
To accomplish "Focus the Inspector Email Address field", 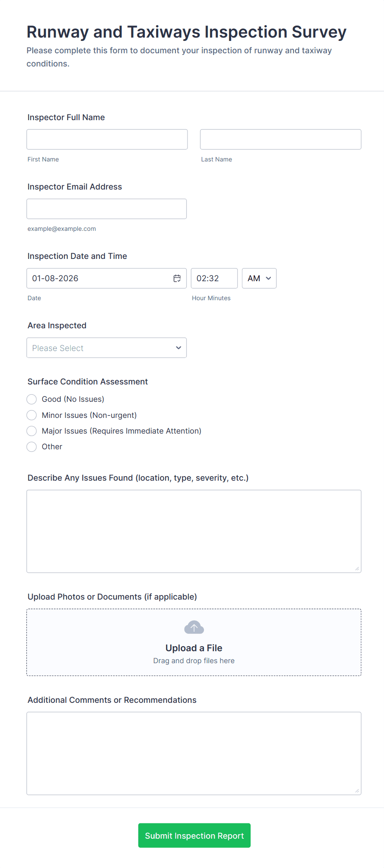I will pos(107,209).
